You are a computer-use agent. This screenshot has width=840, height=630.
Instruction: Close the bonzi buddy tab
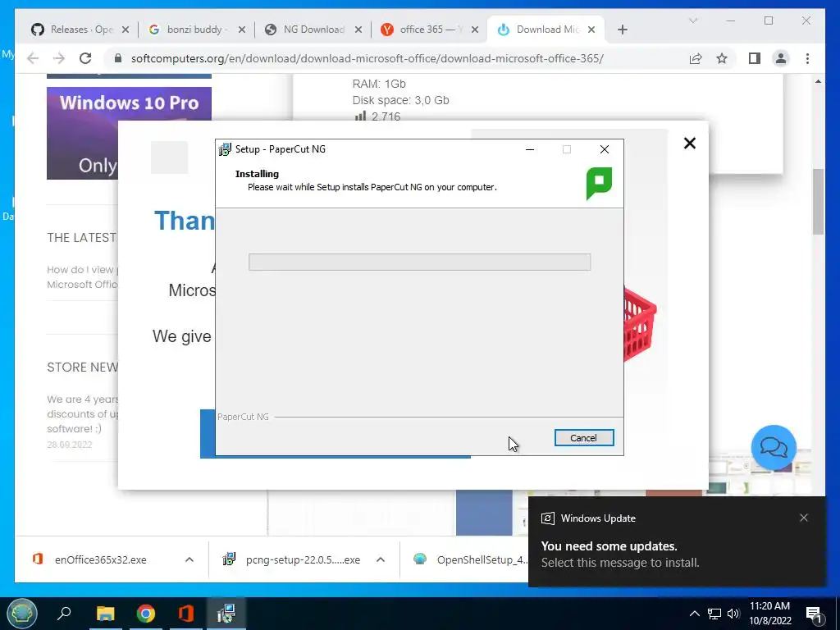(x=242, y=30)
